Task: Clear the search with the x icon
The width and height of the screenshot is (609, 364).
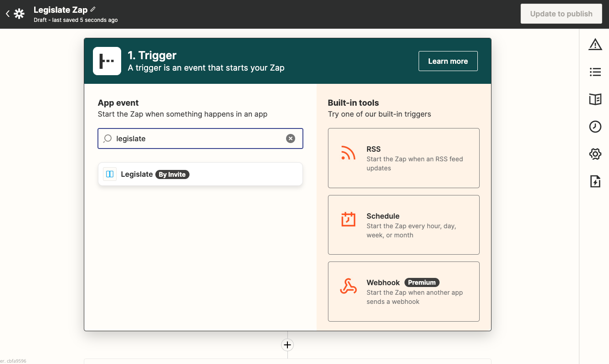Action: tap(291, 138)
